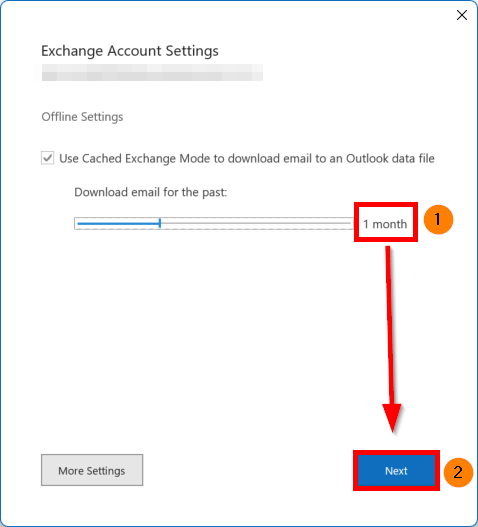478x527 pixels.
Task: Click the orange circle numbered 2
Action: pos(458,472)
